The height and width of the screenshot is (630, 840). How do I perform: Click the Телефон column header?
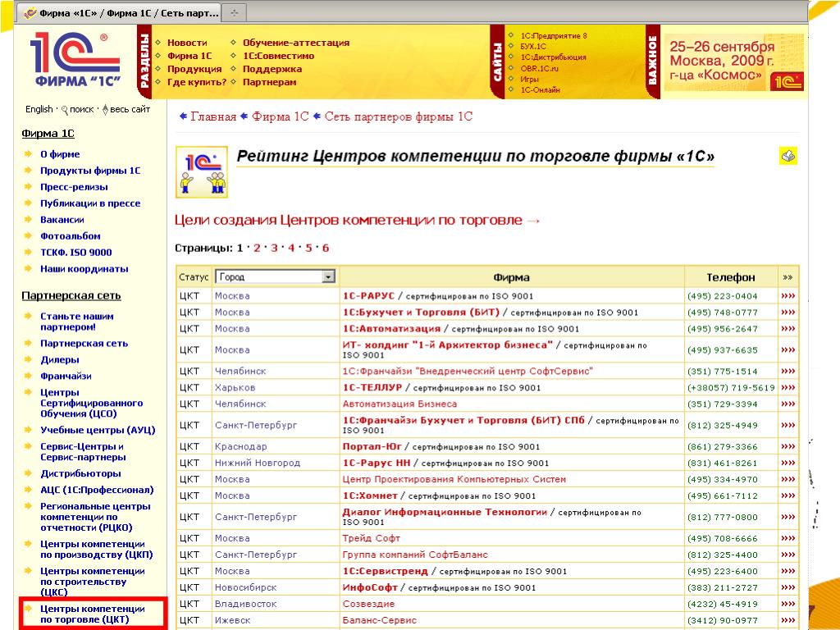(731, 277)
